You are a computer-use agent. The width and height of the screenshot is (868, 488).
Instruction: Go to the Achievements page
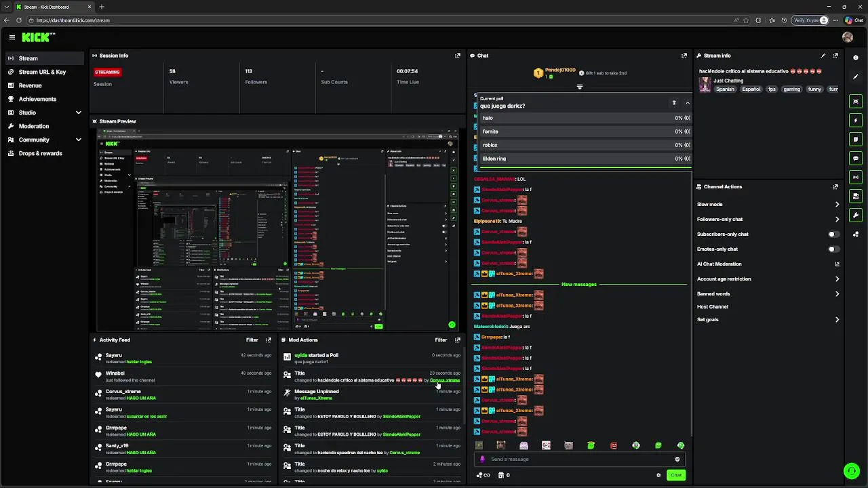(x=45, y=99)
